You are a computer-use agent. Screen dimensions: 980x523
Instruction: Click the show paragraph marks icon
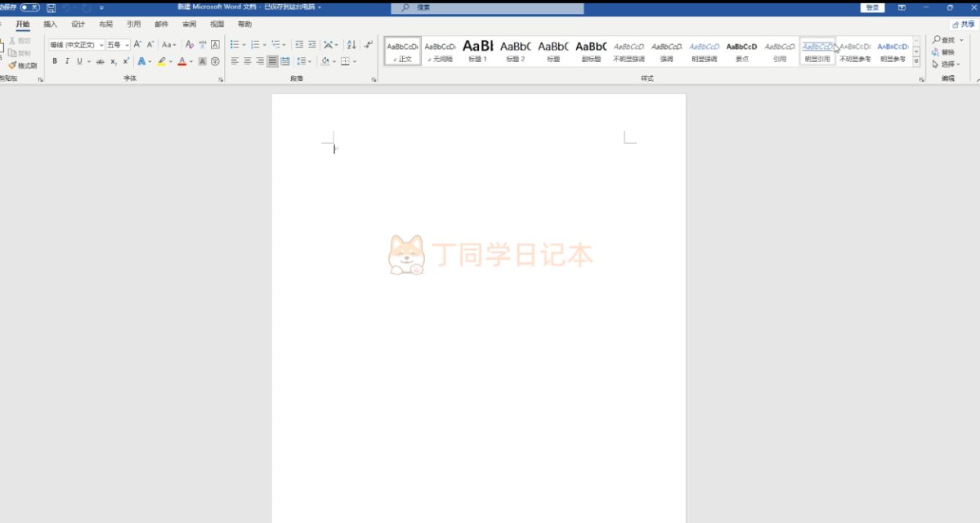click(x=369, y=45)
